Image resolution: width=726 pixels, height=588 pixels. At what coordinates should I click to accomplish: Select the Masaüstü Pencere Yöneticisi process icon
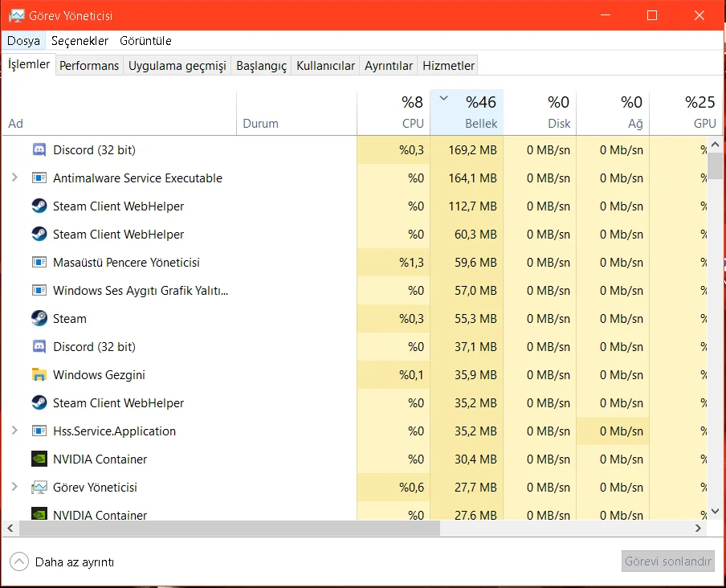(39, 262)
